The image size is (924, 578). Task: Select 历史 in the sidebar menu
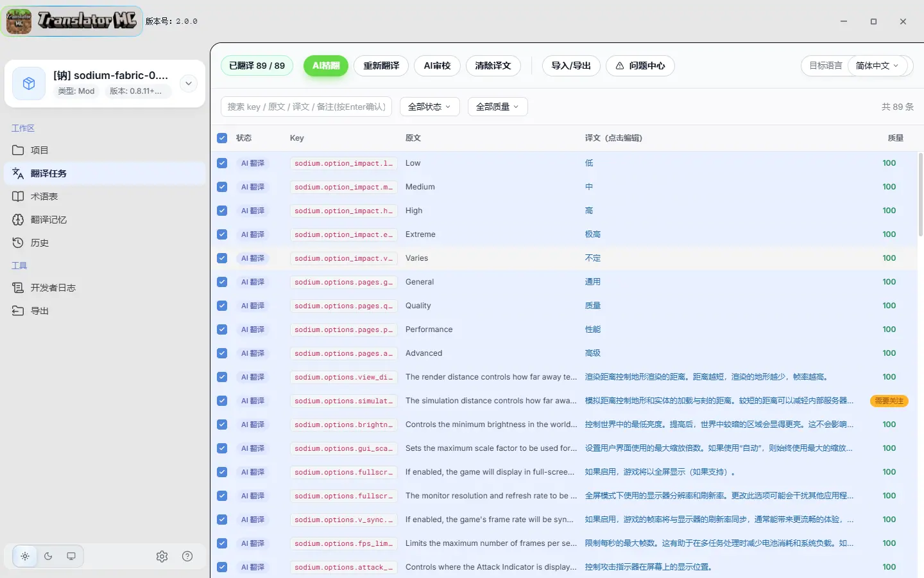click(x=105, y=243)
